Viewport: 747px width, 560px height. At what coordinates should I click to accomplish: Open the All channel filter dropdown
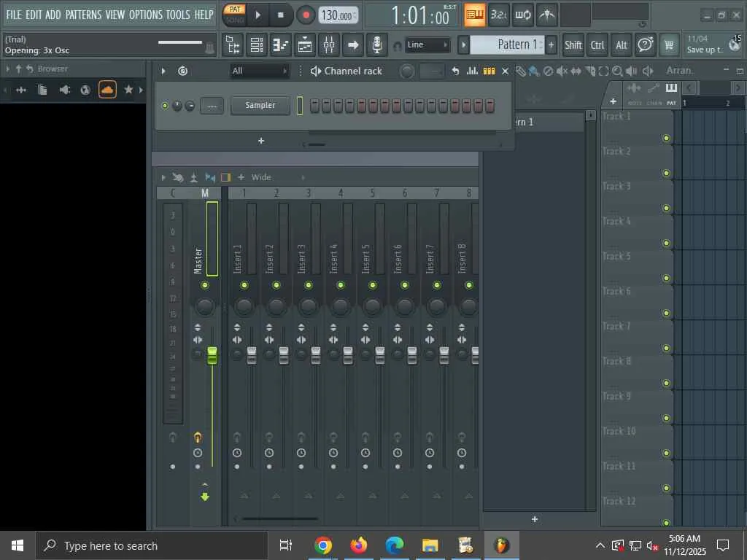[259, 71]
